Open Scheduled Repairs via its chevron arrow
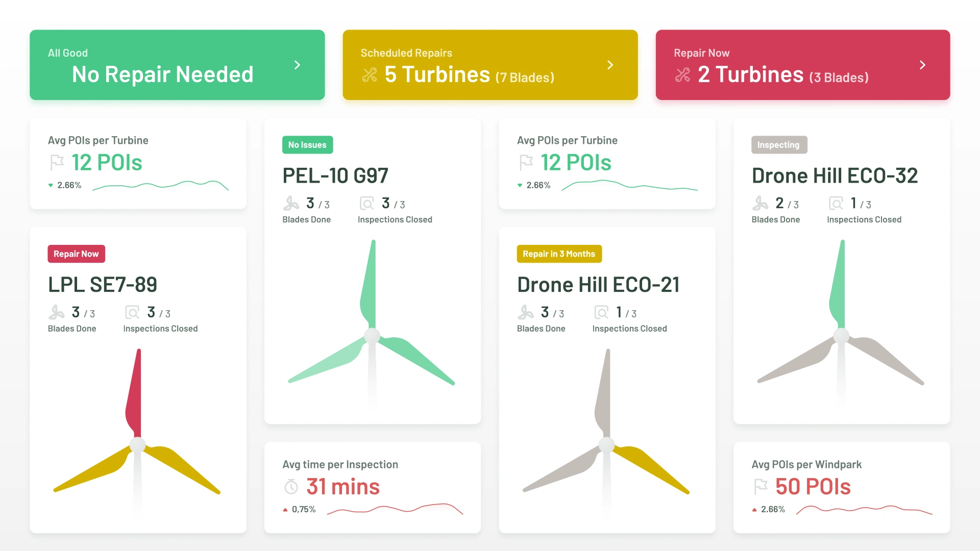 click(x=610, y=65)
